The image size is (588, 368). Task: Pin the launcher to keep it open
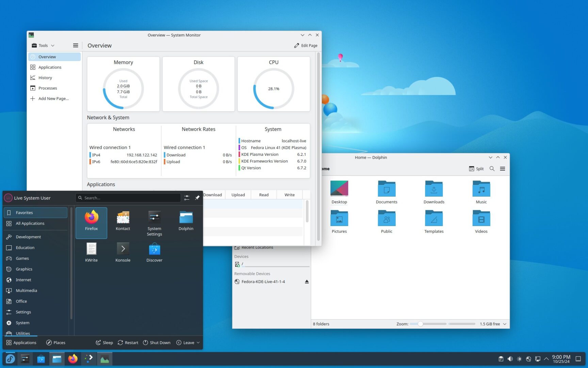(x=197, y=198)
